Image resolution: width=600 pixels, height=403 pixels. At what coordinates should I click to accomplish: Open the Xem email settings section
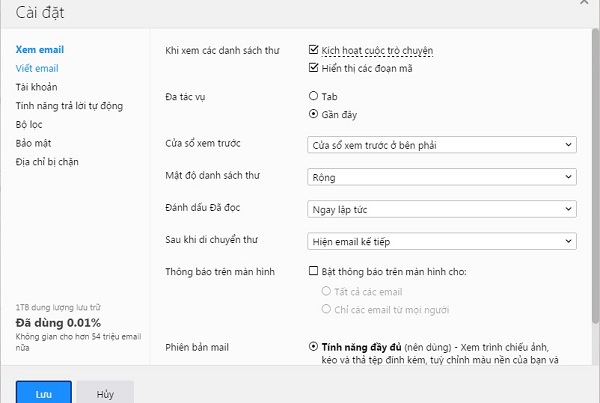40,49
